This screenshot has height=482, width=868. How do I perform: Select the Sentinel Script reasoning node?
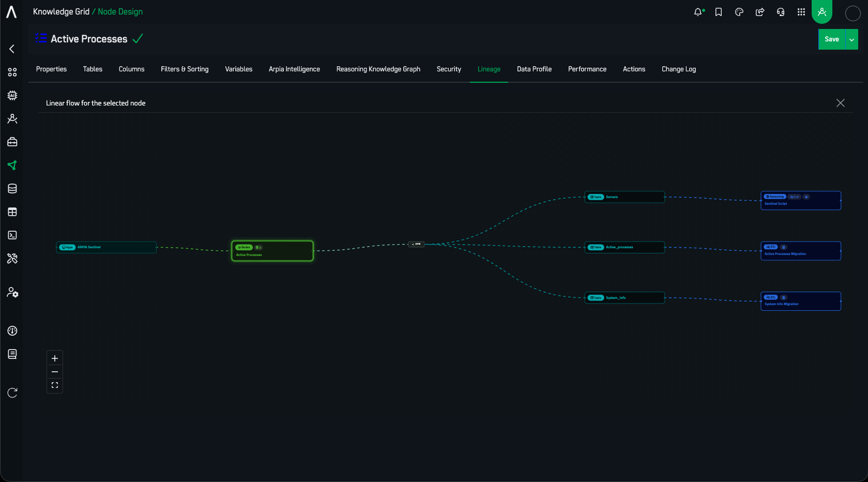(x=801, y=201)
